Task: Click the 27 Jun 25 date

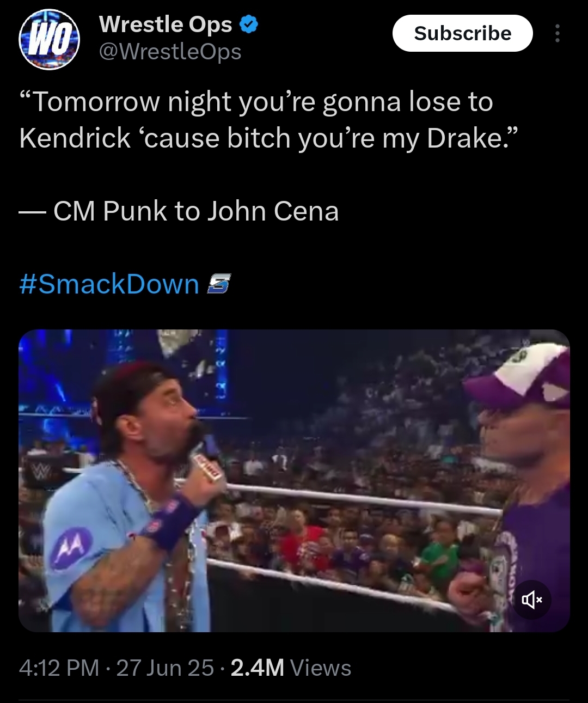Action: pyautogui.click(x=165, y=668)
